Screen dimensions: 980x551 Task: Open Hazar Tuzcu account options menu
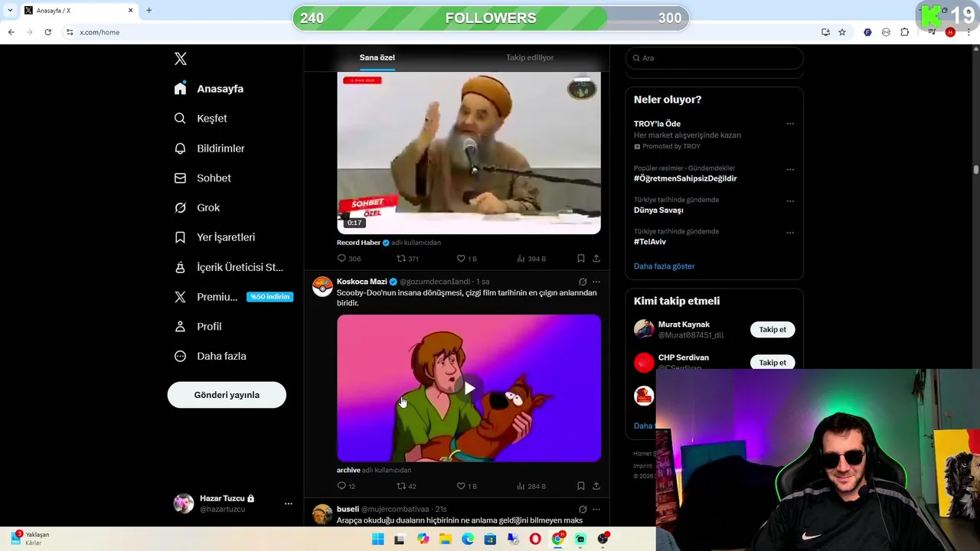tap(289, 504)
